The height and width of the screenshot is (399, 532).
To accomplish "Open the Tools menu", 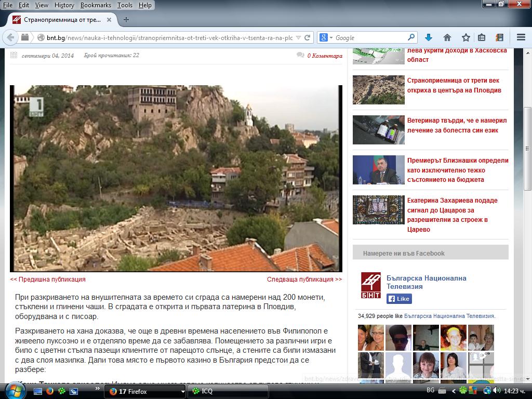I will (125, 5).
